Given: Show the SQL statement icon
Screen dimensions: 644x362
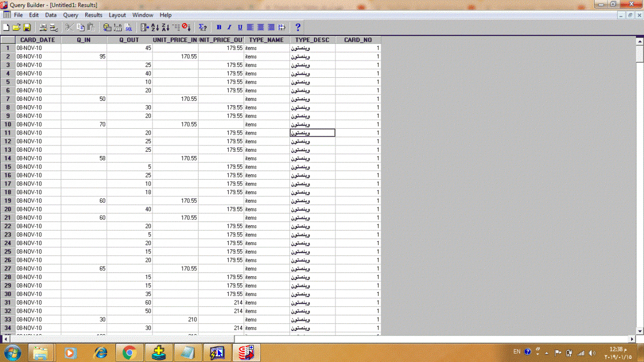Looking at the screenshot, I should click(128, 27).
